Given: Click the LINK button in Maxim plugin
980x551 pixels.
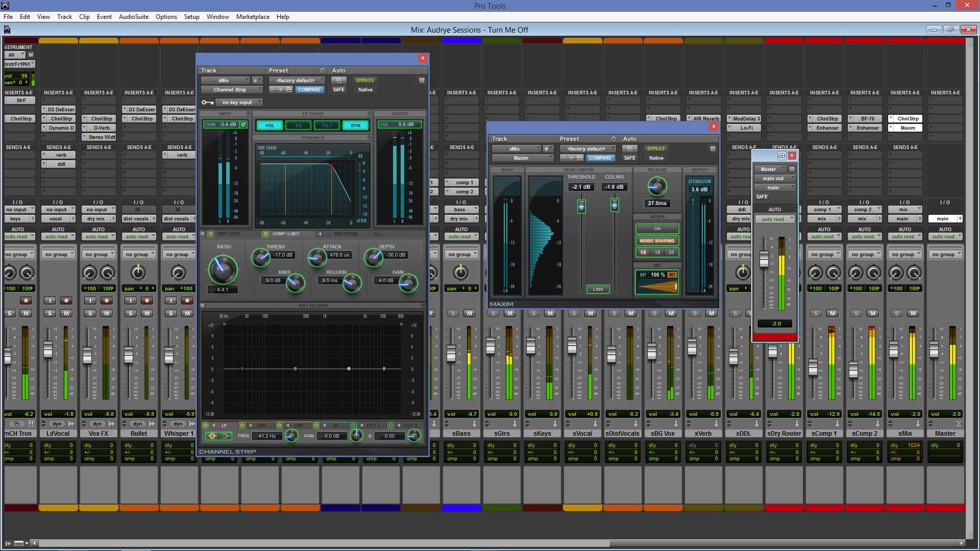Looking at the screenshot, I should [598, 289].
